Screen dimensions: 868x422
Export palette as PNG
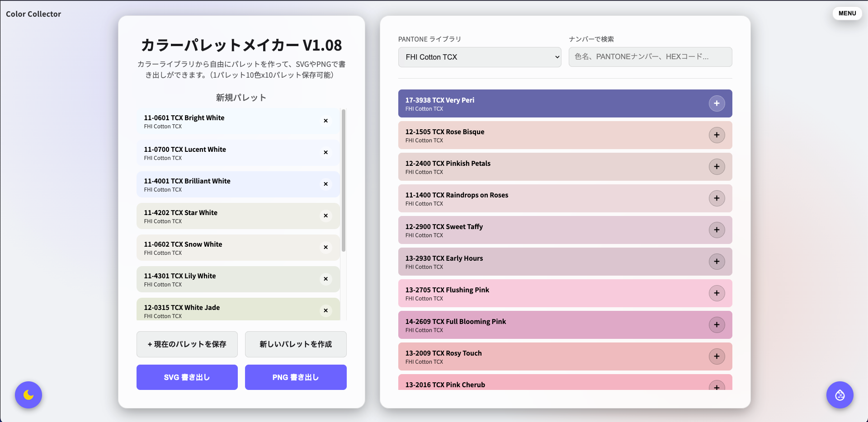pyautogui.click(x=296, y=377)
